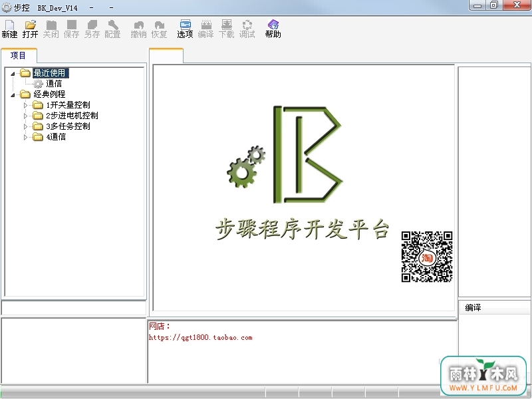Viewport: 532px width, 399px height.
Task: Minimize the BK_Dev_V14 window
Action: pos(477,5)
